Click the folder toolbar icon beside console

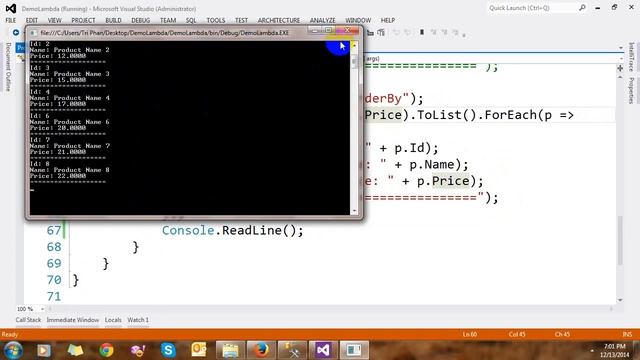coord(370,33)
